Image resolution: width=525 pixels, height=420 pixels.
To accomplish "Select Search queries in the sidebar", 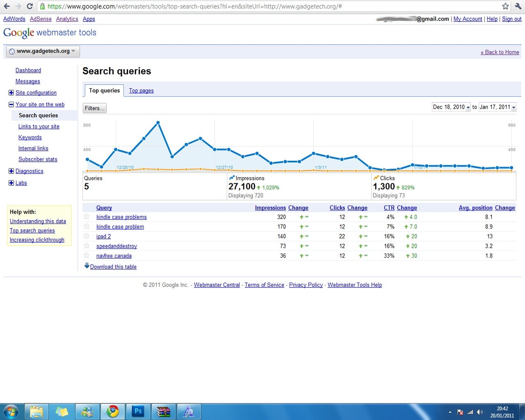I will (39, 116).
